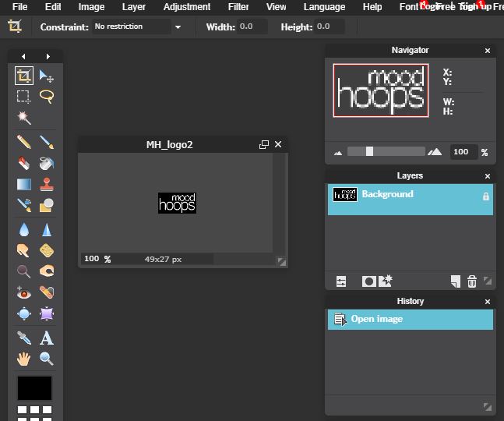Open the Filter menu
Viewport: 504px width, 421px height.
[238, 7]
